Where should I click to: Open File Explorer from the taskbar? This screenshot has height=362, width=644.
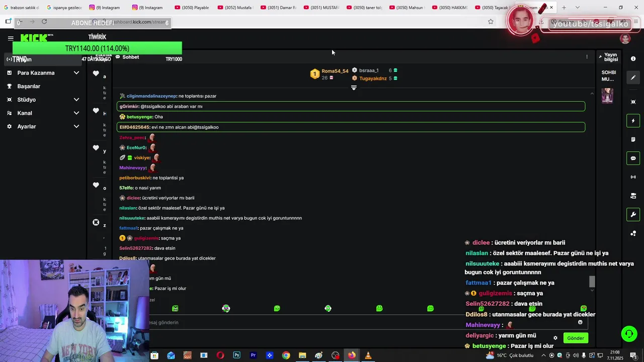(x=302, y=355)
